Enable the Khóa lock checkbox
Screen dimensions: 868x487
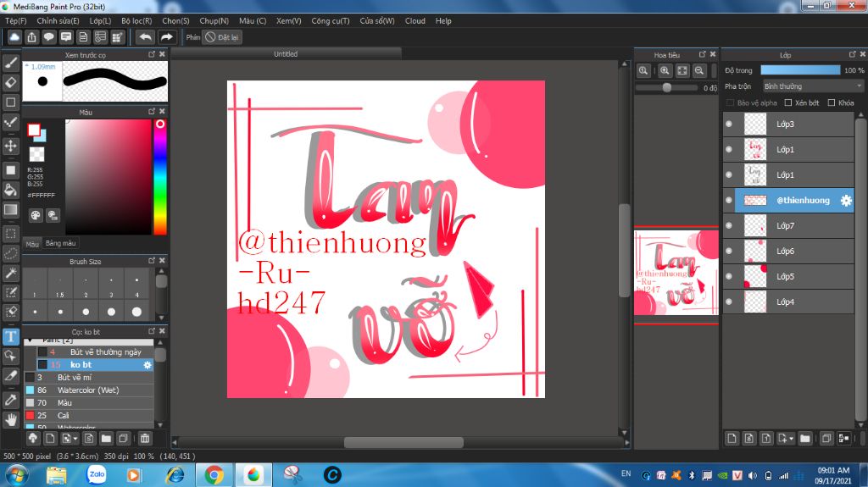click(831, 103)
